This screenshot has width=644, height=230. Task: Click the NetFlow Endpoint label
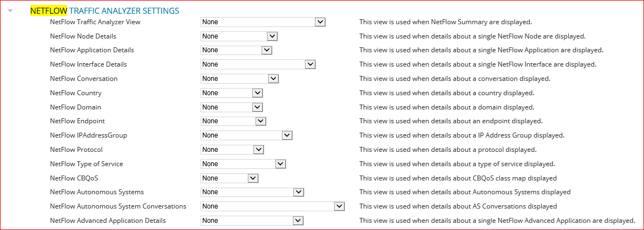coord(77,121)
